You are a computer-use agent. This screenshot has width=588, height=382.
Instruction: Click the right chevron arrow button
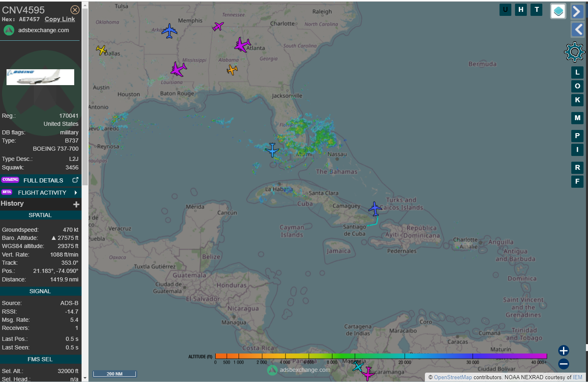pyautogui.click(x=577, y=11)
